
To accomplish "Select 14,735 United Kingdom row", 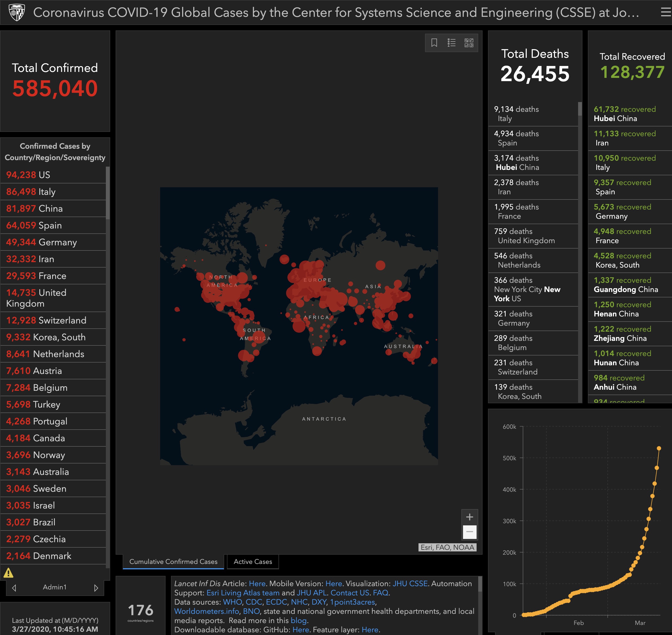I will click(53, 298).
